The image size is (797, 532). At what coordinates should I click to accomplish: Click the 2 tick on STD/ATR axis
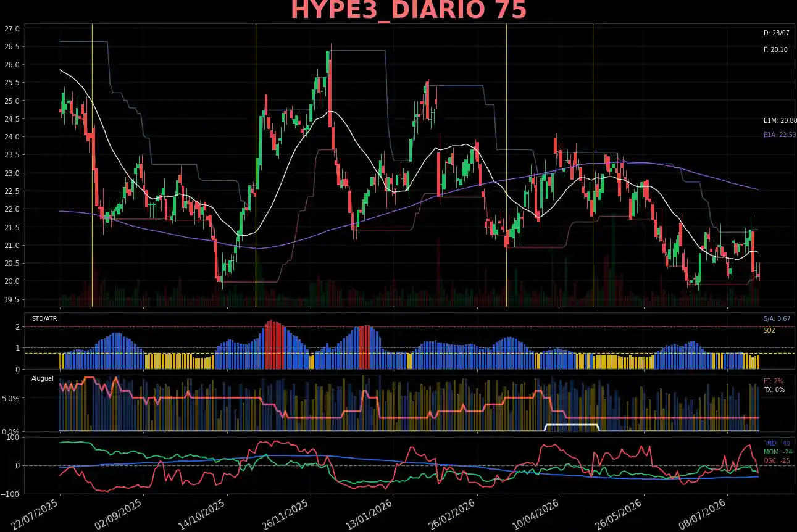tap(17, 327)
